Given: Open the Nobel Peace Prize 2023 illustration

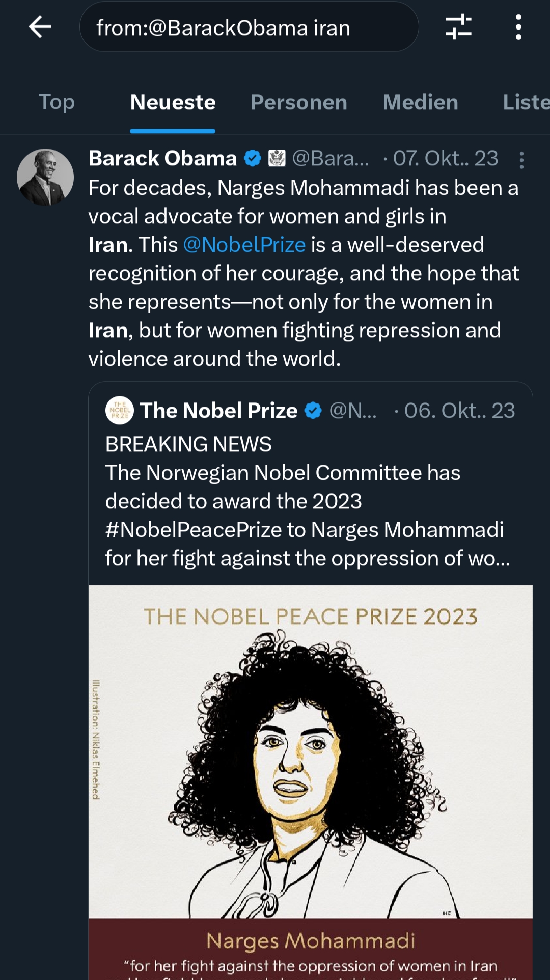Looking at the screenshot, I should 311,763.
